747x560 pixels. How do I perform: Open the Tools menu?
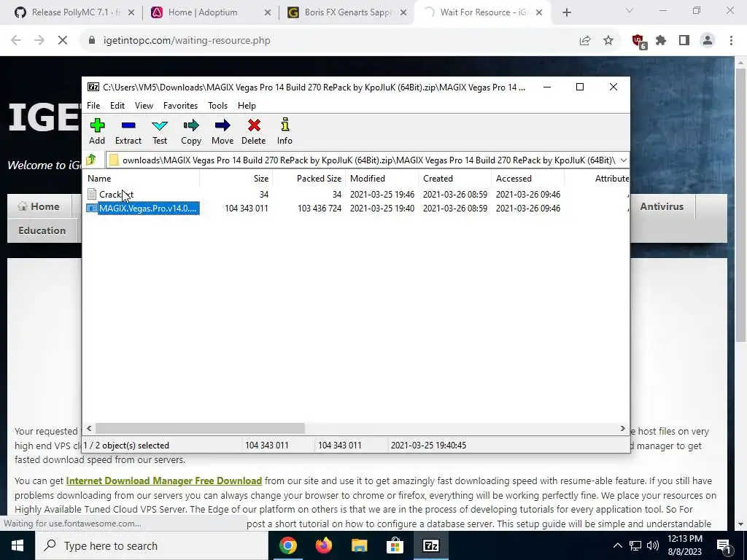tap(217, 106)
